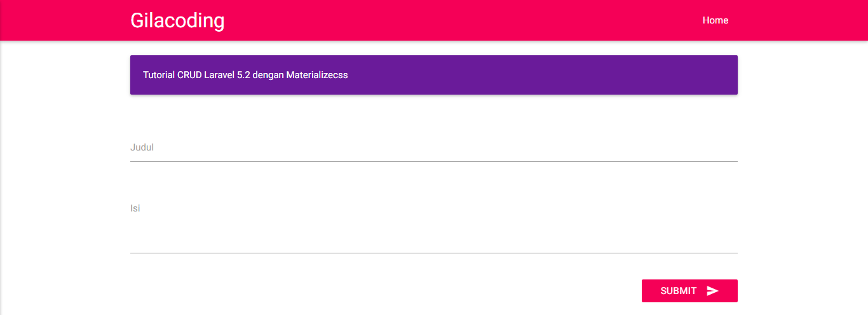Click the underline of the Judul field
868x315 pixels.
[x=433, y=161]
